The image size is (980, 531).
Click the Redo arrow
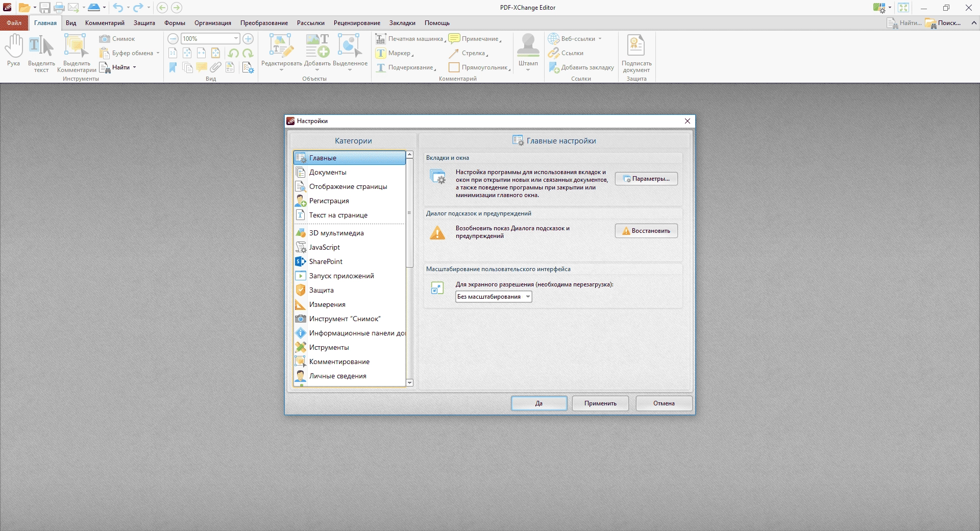[x=138, y=8]
